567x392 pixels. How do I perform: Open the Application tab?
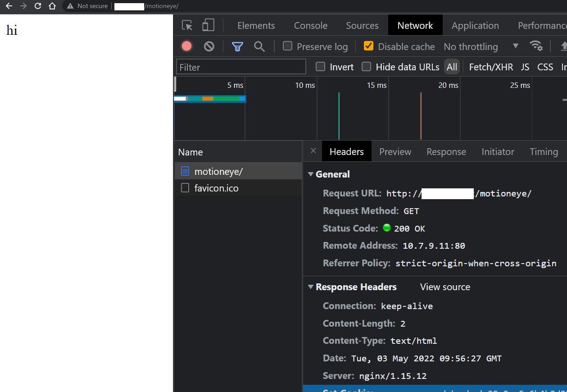(x=475, y=25)
